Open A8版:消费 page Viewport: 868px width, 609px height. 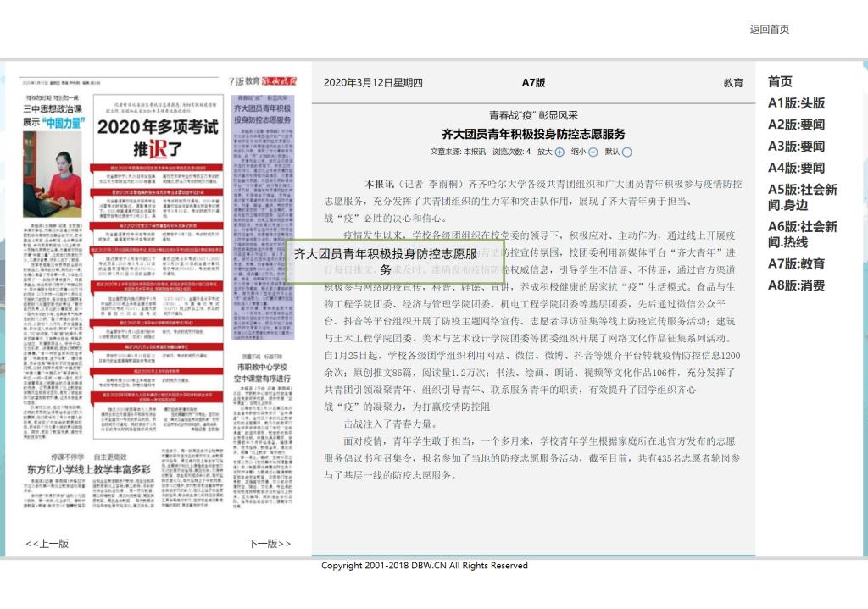(x=796, y=285)
